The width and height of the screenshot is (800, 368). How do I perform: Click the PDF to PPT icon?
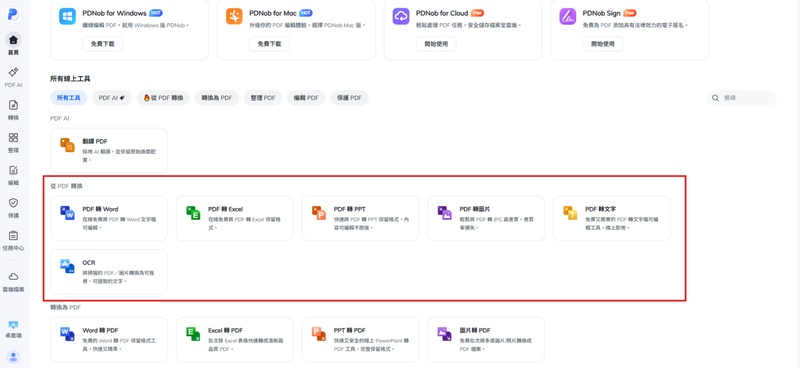coord(319,213)
